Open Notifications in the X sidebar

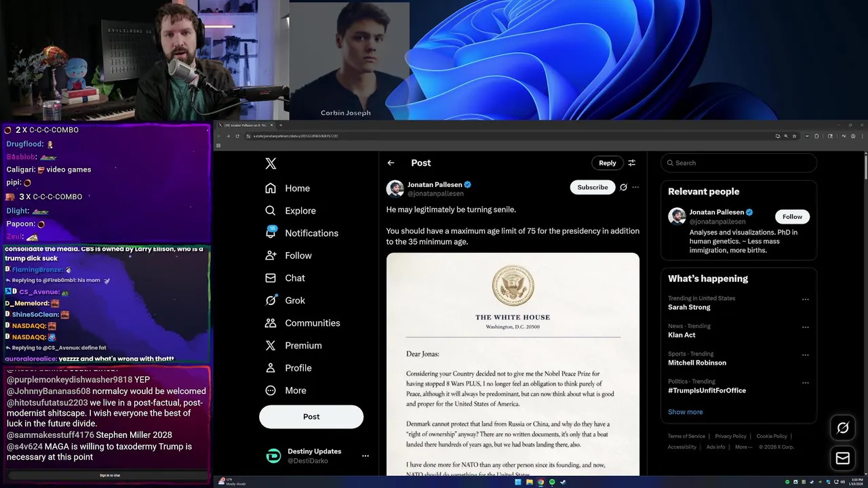tap(302, 233)
